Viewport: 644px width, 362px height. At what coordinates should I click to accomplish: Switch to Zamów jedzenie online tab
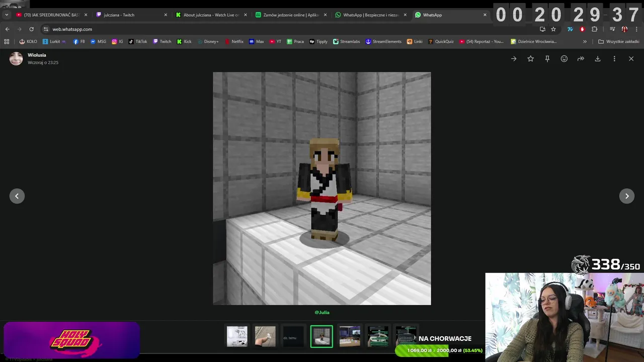pyautogui.click(x=291, y=15)
